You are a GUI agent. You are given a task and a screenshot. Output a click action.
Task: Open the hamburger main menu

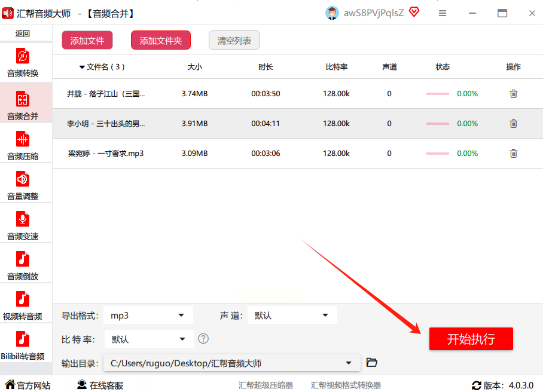tap(442, 13)
